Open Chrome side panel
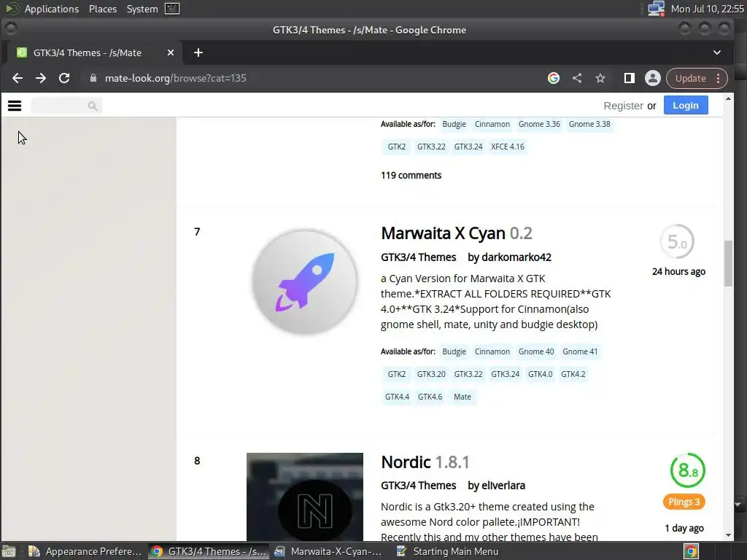 click(x=630, y=78)
